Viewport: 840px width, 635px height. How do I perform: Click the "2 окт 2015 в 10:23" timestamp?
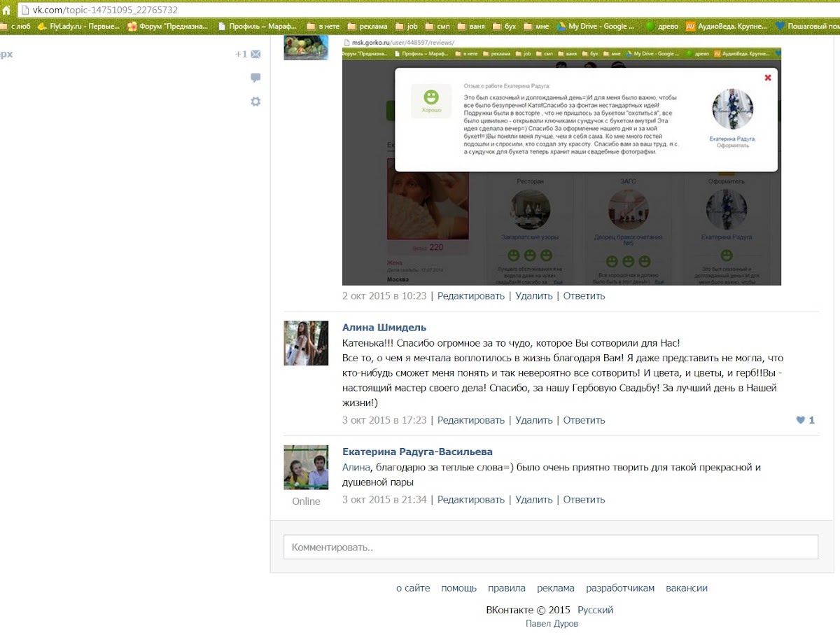[x=384, y=295]
